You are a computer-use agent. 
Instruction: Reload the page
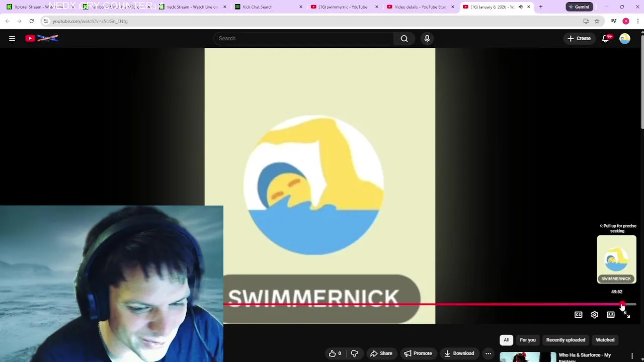coord(31,21)
